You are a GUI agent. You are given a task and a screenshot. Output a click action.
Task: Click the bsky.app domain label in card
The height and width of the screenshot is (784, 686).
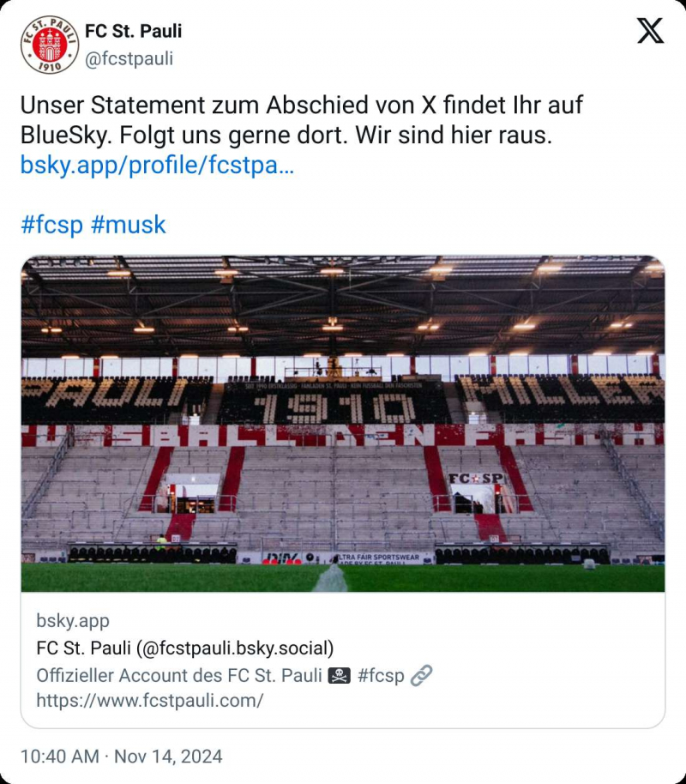click(72, 621)
